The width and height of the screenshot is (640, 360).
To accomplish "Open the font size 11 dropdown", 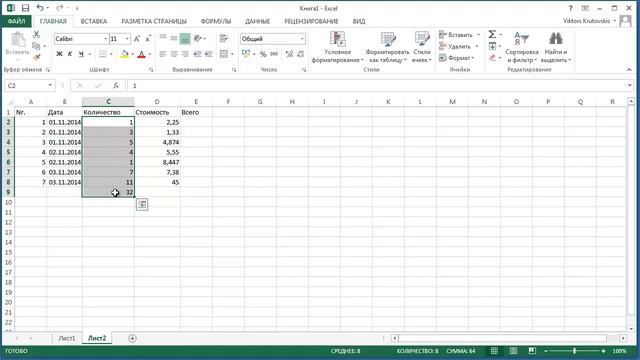I will 127,39.
